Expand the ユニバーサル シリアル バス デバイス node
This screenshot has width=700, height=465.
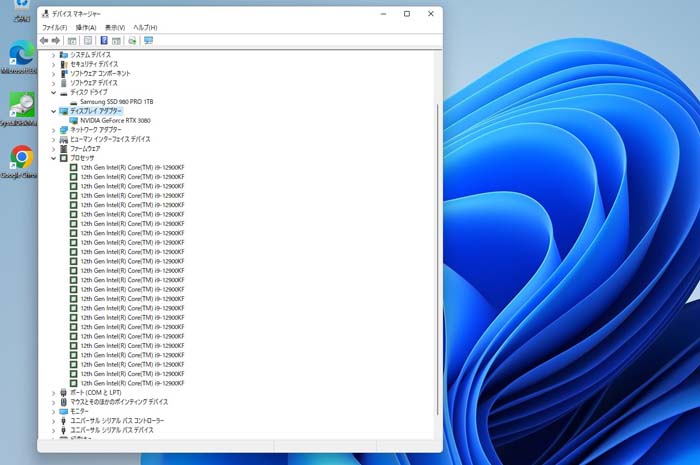coord(53,430)
